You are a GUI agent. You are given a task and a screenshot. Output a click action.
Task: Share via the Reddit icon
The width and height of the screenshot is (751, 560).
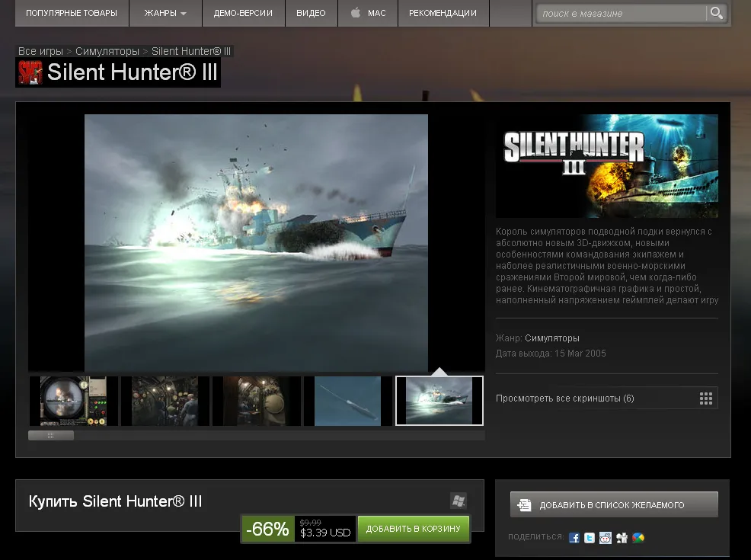606,537
